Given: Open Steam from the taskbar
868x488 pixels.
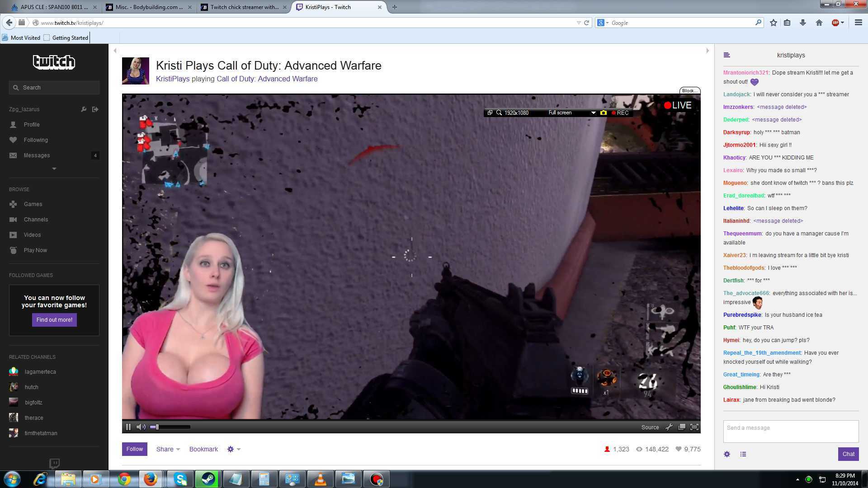Looking at the screenshot, I should pyautogui.click(x=208, y=479).
